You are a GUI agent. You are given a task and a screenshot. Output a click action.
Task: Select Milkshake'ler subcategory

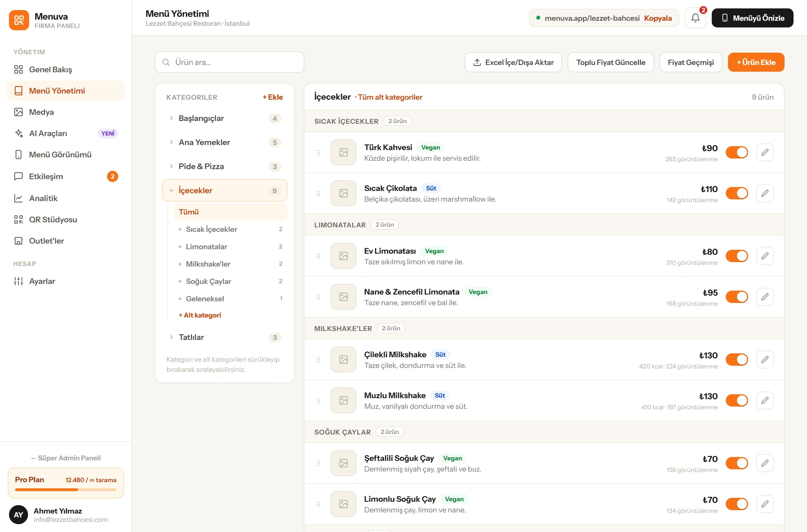230,264
